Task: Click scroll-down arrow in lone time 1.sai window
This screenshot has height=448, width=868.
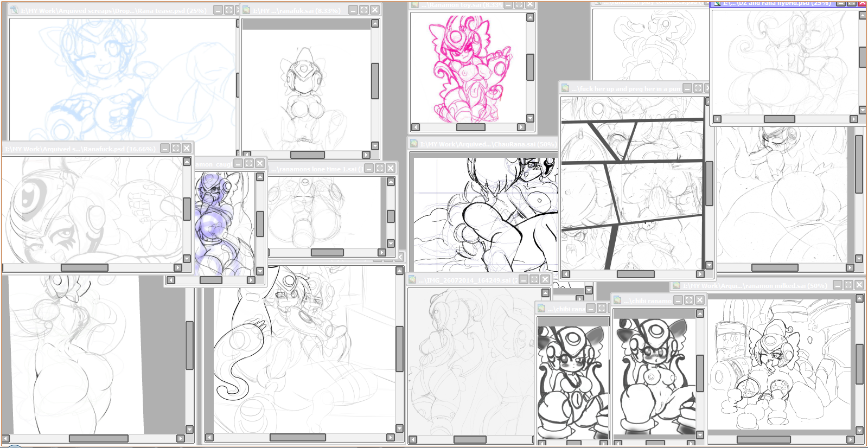Action: pos(391,244)
